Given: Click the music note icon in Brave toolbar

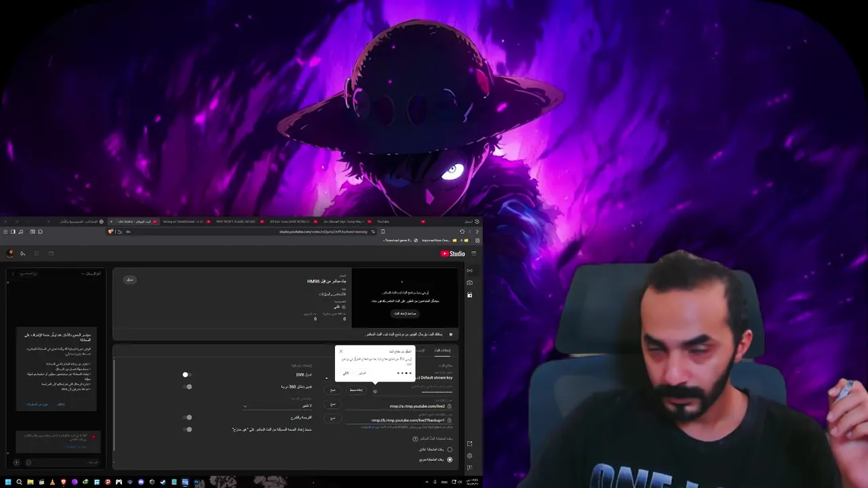Looking at the screenshot, I should click(x=21, y=232).
